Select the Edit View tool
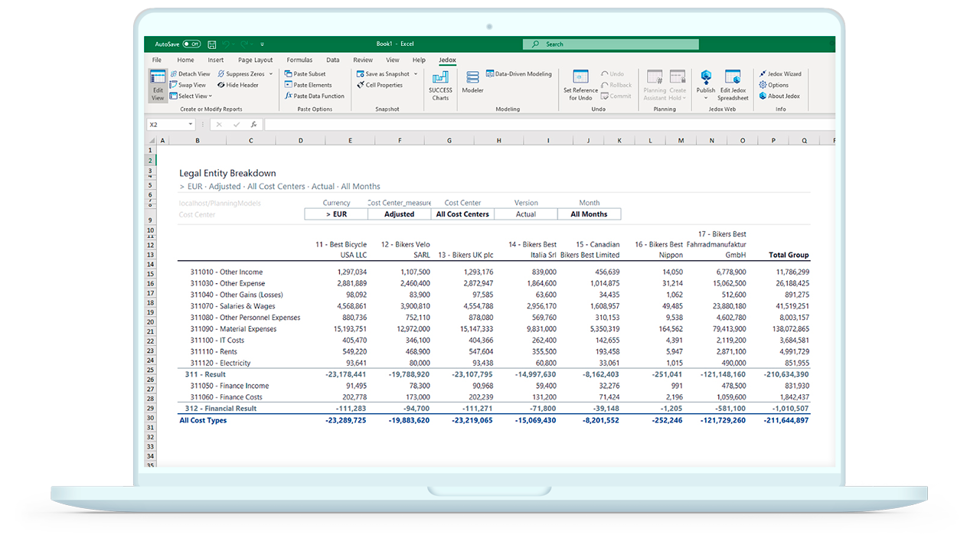 pyautogui.click(x=157, y=86)
